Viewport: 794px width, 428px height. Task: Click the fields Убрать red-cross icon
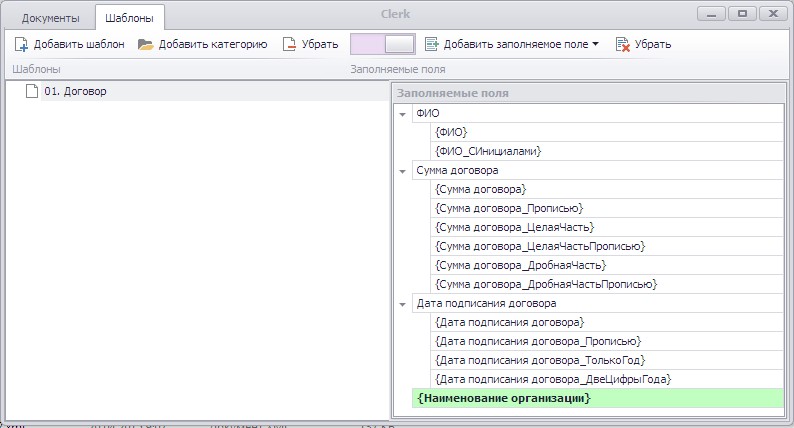coord(622,45)
